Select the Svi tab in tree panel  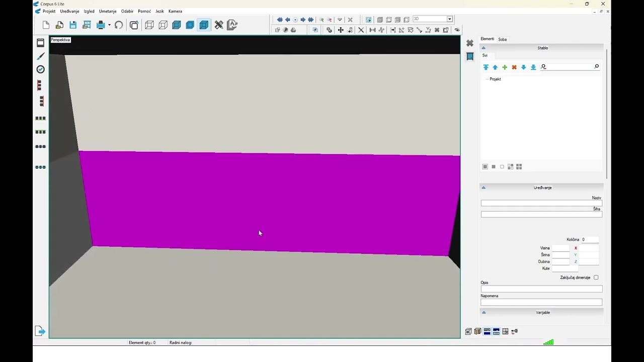485,55
